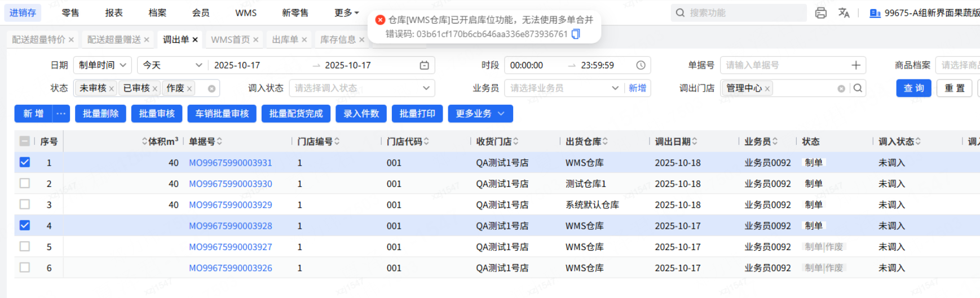Click the printer icon in top bar
The width and height of the screenshot is (980, 298).
coord(821,13)
